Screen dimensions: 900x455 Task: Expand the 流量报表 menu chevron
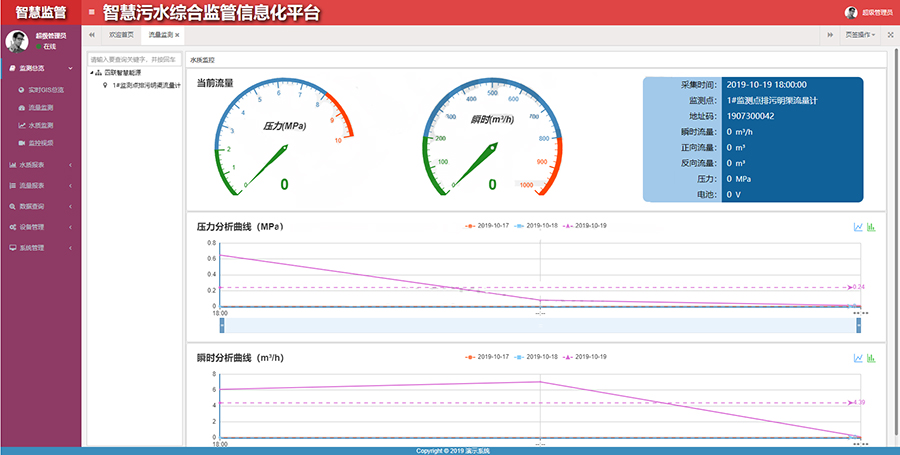pos(71,186)
